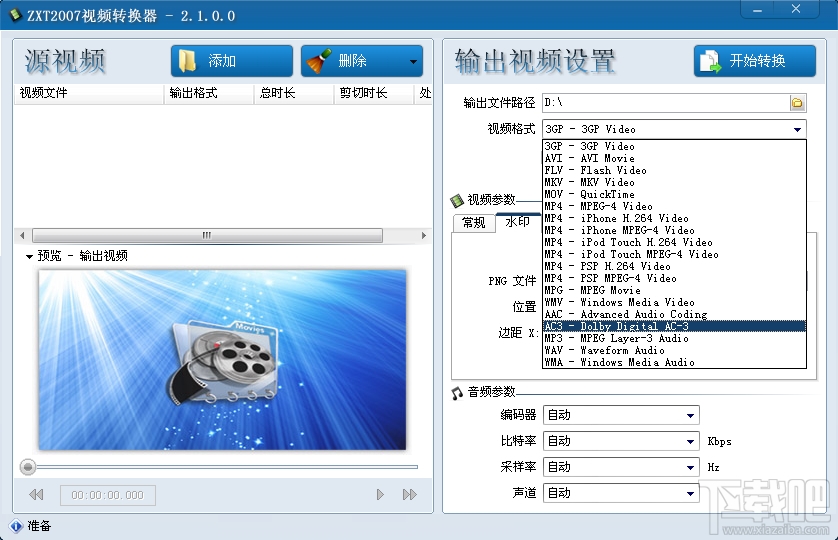The width and height of the screenshot is (838, 540).
Task: Browse output folder with the folder icon
Action: (797, 103)
